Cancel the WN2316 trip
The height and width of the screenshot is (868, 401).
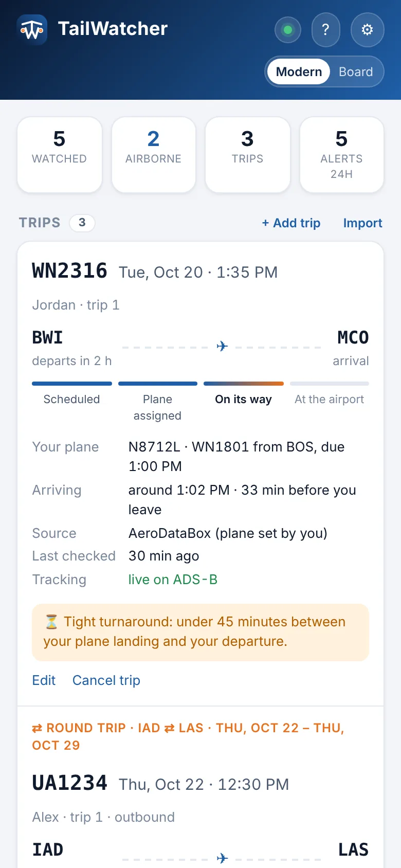coord(106,680)
